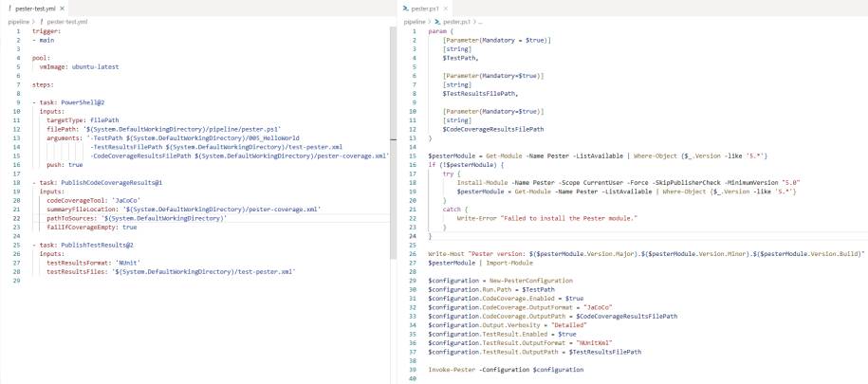Click the 'summaryFileLocation' line

pos(184,210)
